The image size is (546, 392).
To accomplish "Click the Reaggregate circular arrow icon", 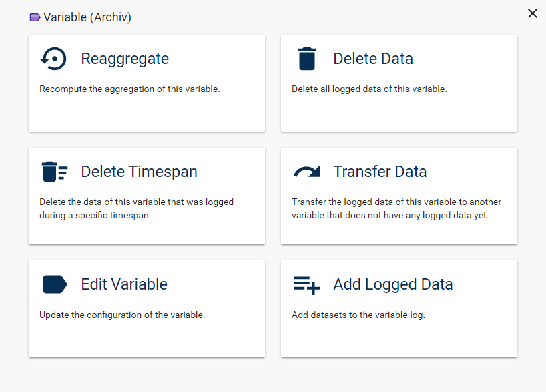I will [53, 59].
